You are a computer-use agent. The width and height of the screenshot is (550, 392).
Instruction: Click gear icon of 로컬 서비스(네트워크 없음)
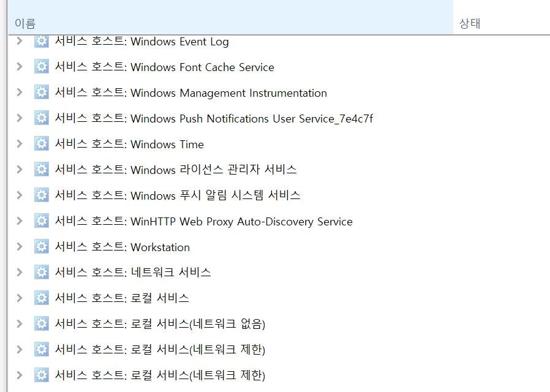click(42, 323)
